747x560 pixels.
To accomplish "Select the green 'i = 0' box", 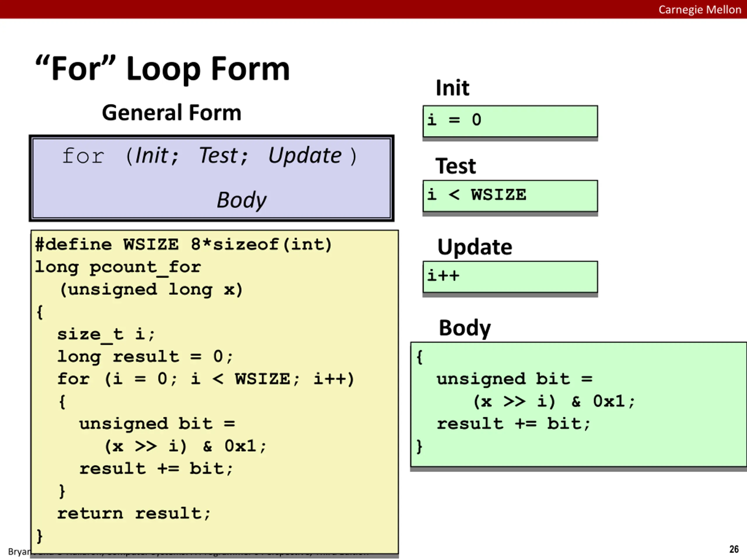I will pyautogui.click(x=510, y=121).
